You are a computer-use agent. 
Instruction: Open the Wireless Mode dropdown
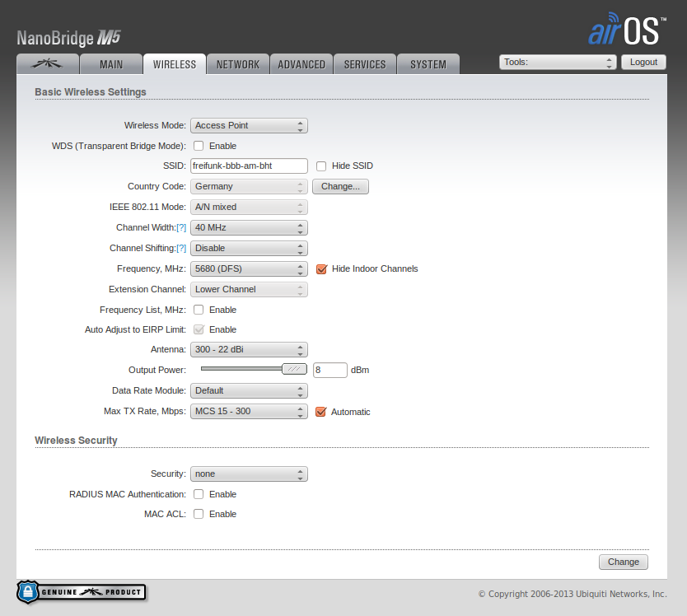249,125
